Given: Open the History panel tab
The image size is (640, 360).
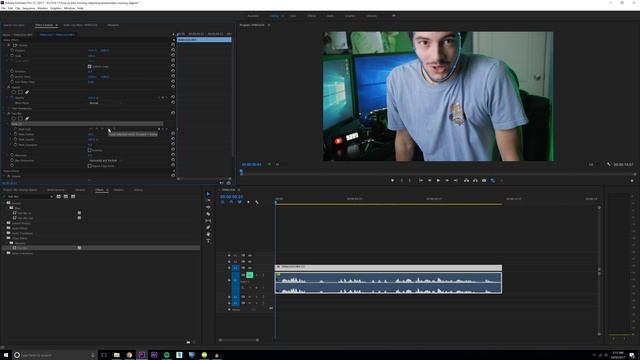Looking at the screenshot, I should pyautogui.click(x=138, y=190).
